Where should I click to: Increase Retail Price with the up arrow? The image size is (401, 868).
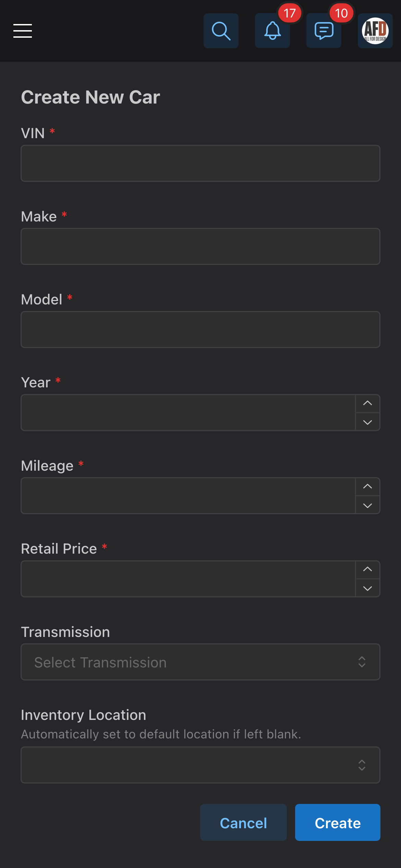pos(368,570)
